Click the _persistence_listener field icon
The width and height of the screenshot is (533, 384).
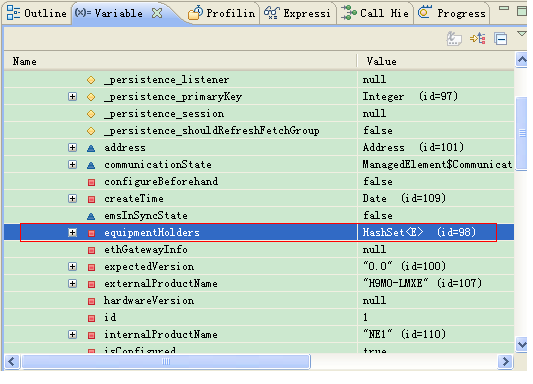pyautogui.click(x=91, y=80)
